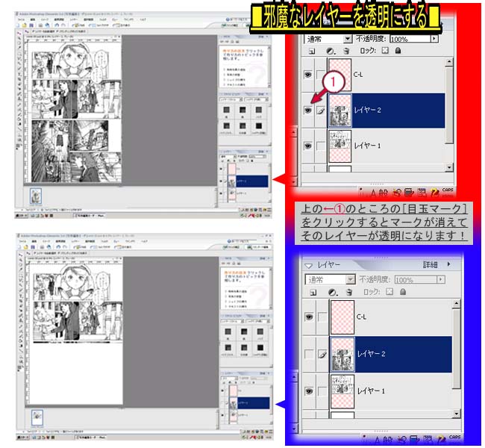Image resolution: width=485 pixels, height=448 pixels.
Task: Click the IME help arrow icon in blue-framed tray
Action: click(441, 439)
